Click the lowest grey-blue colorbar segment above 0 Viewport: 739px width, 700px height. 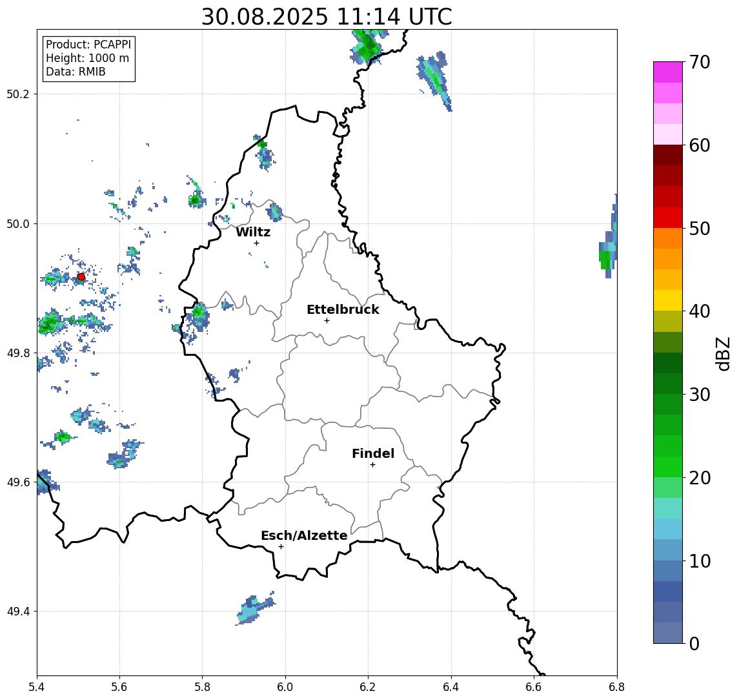coord(668,633)
